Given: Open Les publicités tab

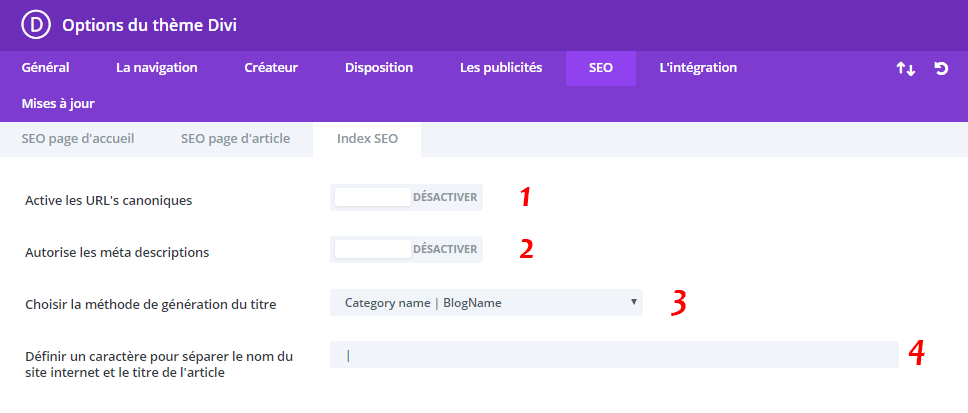Looking at the screenshot, I should 501,68.
